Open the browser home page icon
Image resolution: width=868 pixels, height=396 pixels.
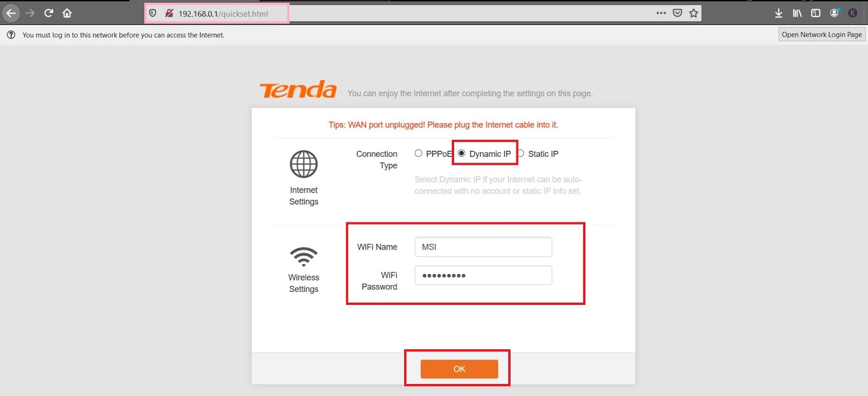(x=67, y=13)
